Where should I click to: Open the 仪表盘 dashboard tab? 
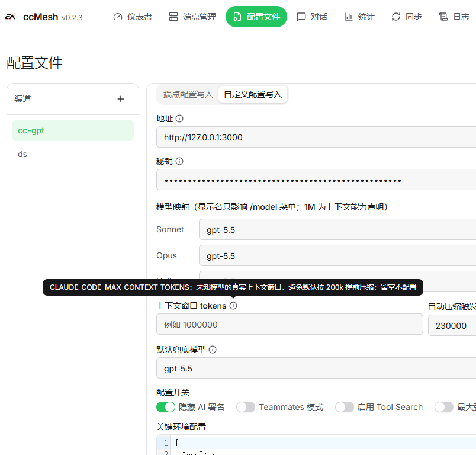[133, 17]
